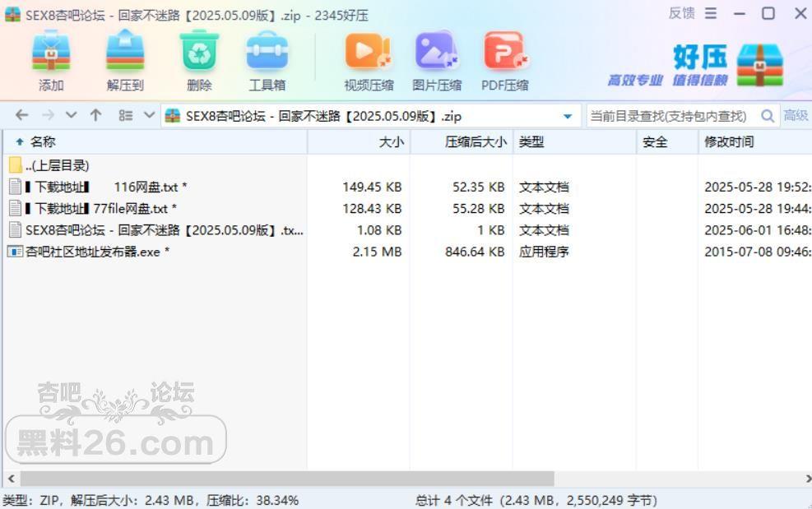Select file name 77file网盘.txt

(100, 209)
